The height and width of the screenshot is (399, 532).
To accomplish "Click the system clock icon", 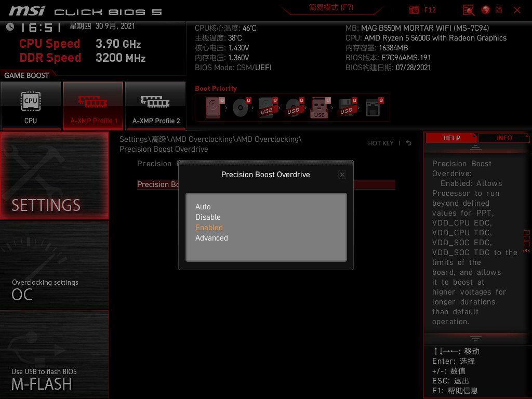I will [10, 26].
